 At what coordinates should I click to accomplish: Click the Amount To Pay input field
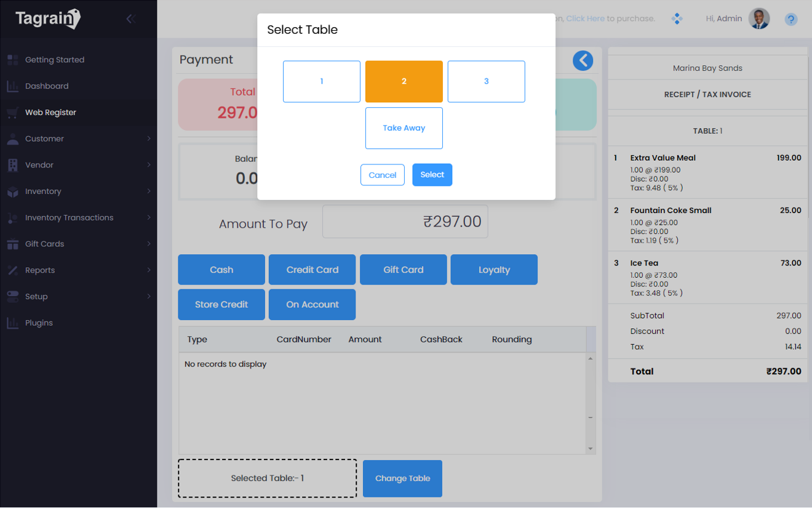405,222
